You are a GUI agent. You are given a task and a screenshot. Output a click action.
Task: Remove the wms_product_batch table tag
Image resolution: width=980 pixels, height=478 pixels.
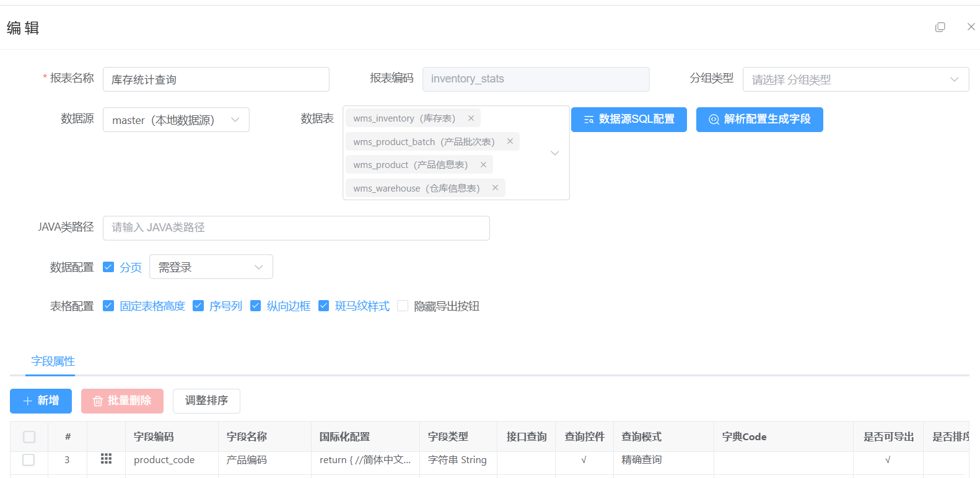point(510,141)
